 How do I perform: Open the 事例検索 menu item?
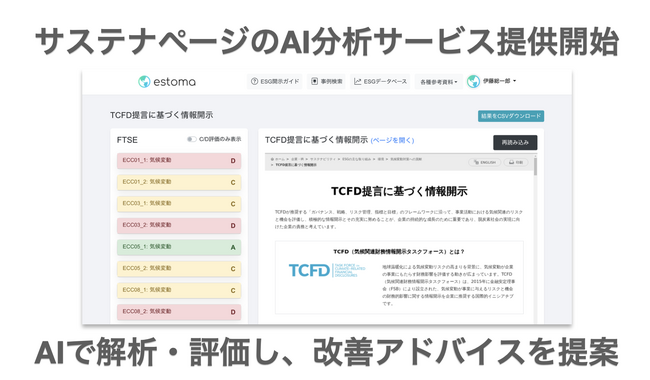click(327, 81)
